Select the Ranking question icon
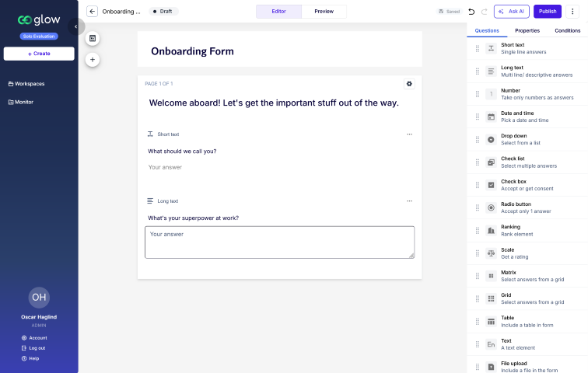The width and height of the screenshot is (588, 373). [x=491, y=231]
